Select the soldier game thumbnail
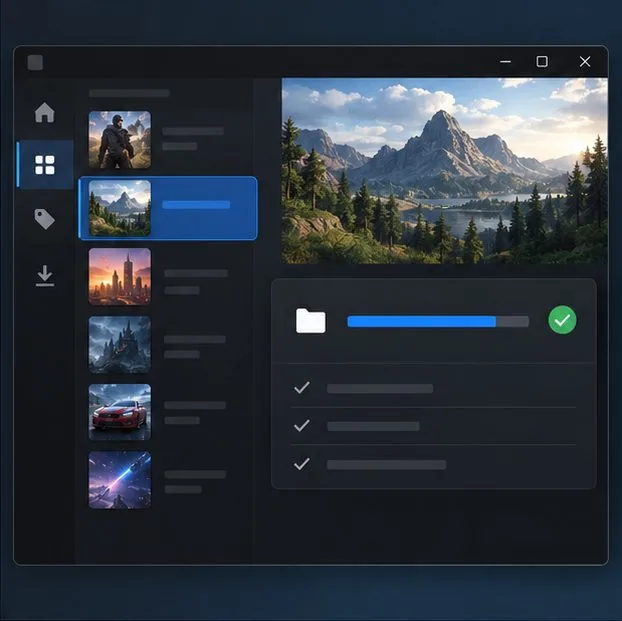622x621 pixels. pyautogui.click(x=120, y=140)
